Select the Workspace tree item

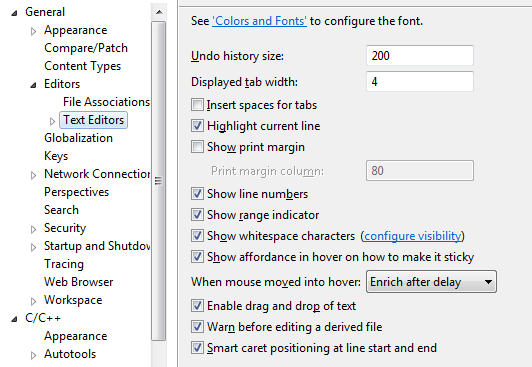[x=73, y=300]
